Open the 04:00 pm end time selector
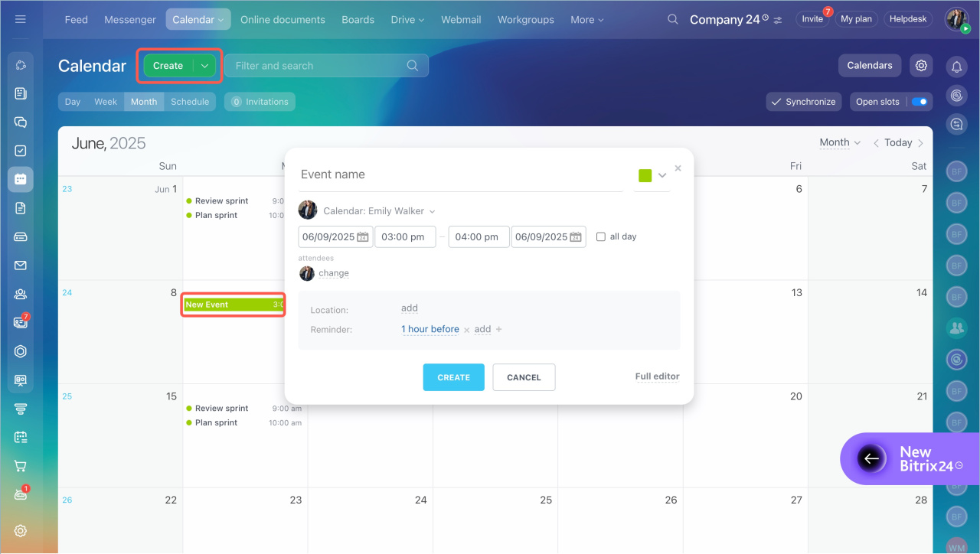Image resolution: width=980 pixels, height=554 pixels. tap(479, 237)
